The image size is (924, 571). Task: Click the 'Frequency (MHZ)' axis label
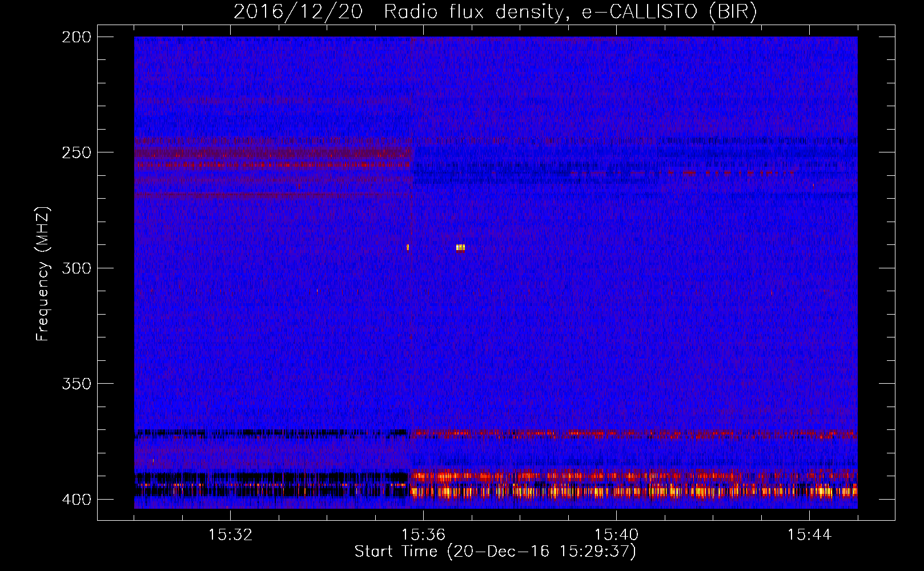point(43,274)
